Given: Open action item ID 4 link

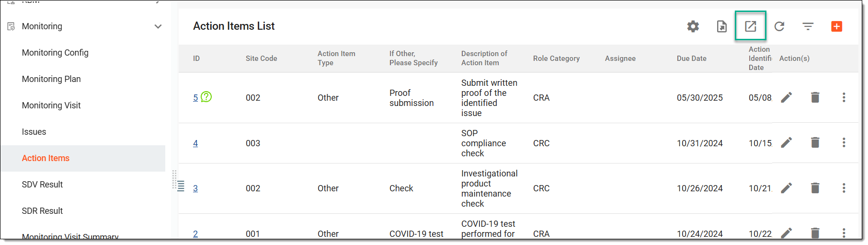Looking at the screenshot, I should [195, 143].
